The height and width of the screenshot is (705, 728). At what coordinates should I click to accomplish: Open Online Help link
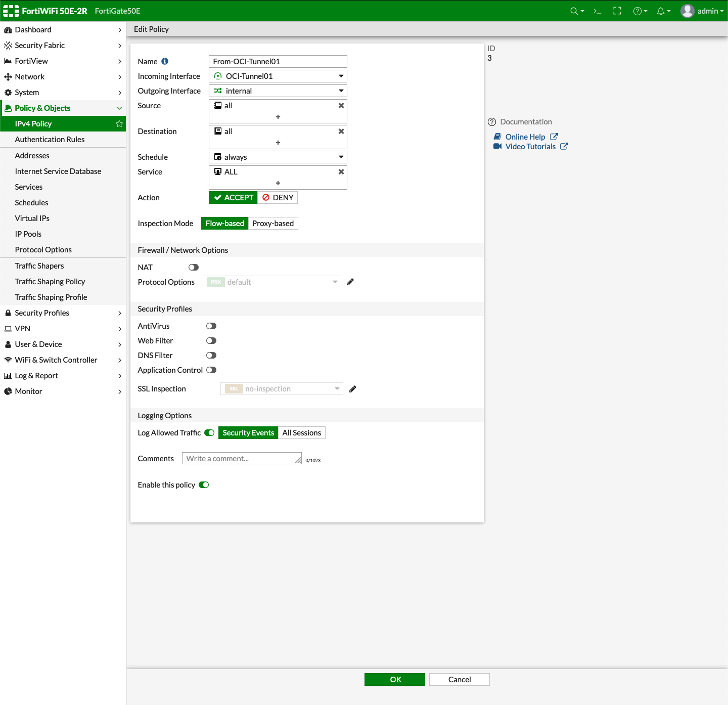tap(525, 137)
